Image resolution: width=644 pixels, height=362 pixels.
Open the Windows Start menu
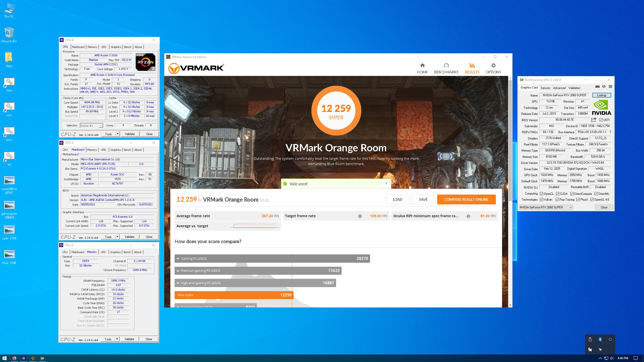pyautogui.click(x=4, y=358)
